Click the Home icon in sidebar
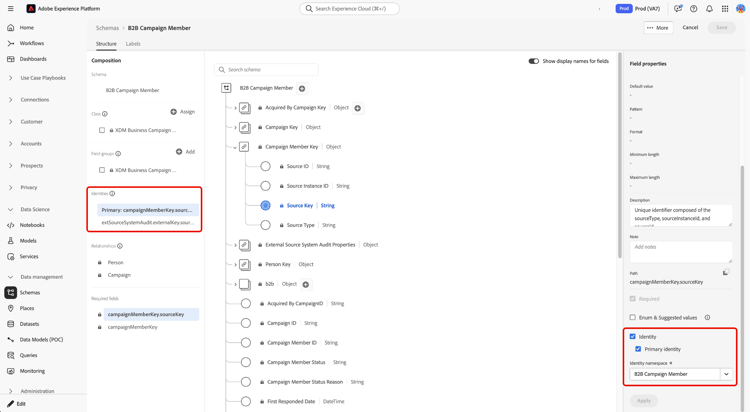 point(11,28)
